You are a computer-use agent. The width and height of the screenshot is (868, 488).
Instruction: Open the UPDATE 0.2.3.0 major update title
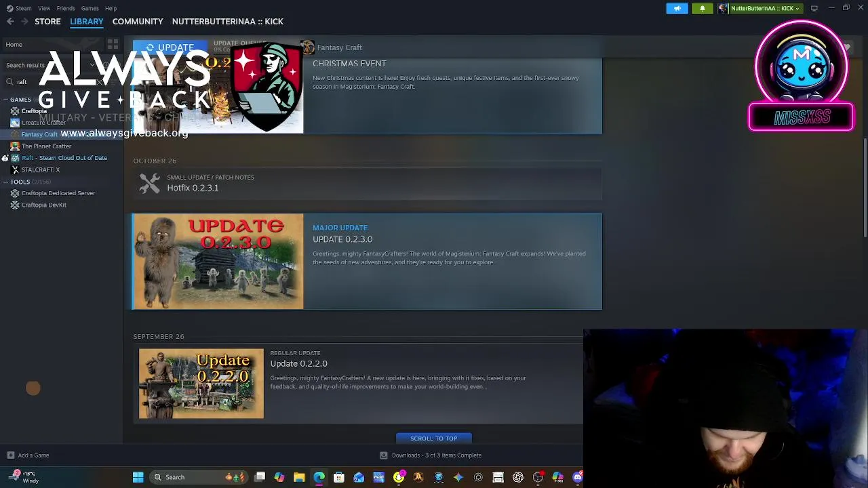pyautogui.click(x=342, y=239)
